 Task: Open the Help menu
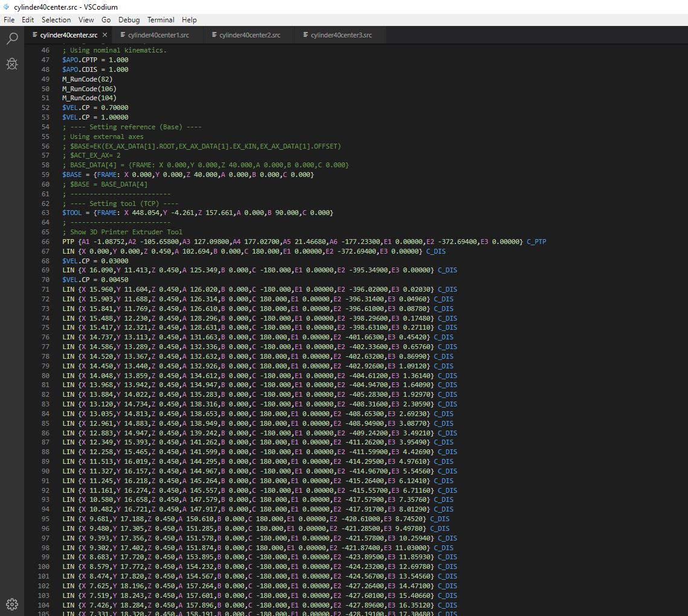[189, 20]
